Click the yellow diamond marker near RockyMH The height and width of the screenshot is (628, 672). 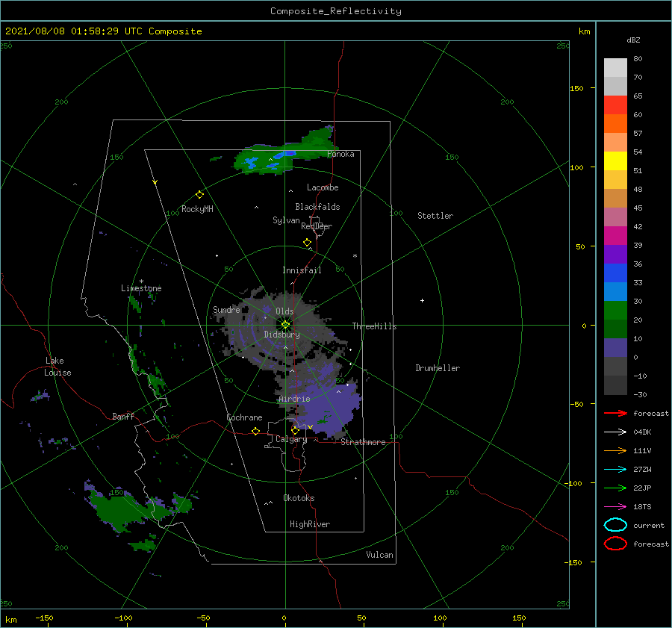[199, 195]
